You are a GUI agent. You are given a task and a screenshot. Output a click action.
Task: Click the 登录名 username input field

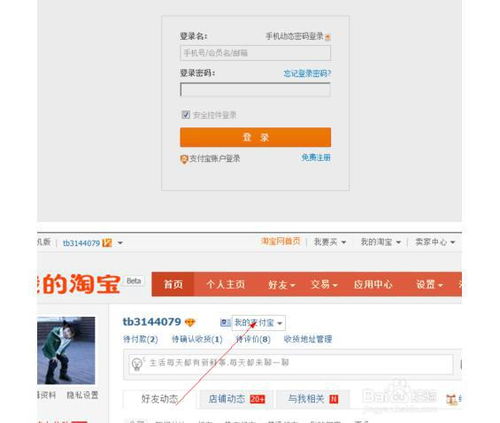point(255,53)
